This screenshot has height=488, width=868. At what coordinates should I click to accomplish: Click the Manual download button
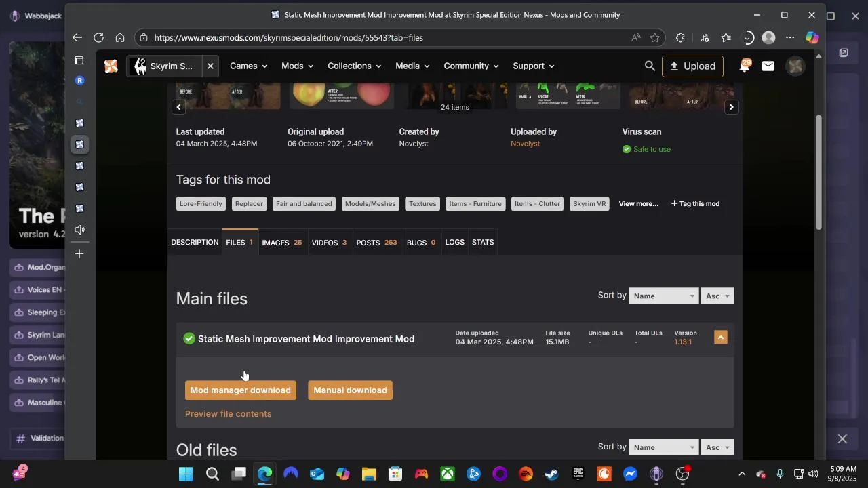(x=351, y=390)
